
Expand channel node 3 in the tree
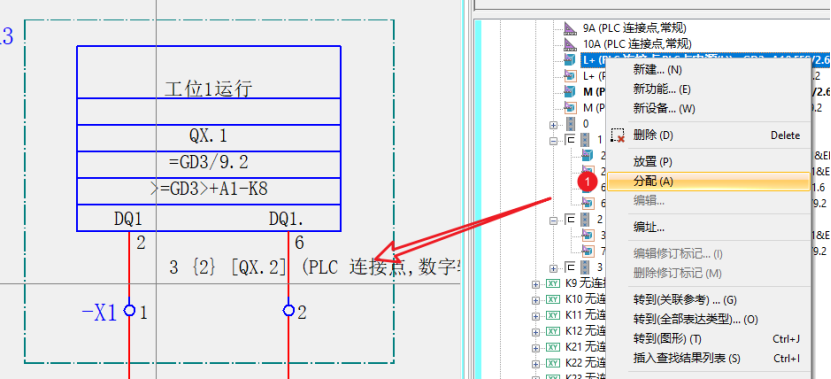click(553, 268)
